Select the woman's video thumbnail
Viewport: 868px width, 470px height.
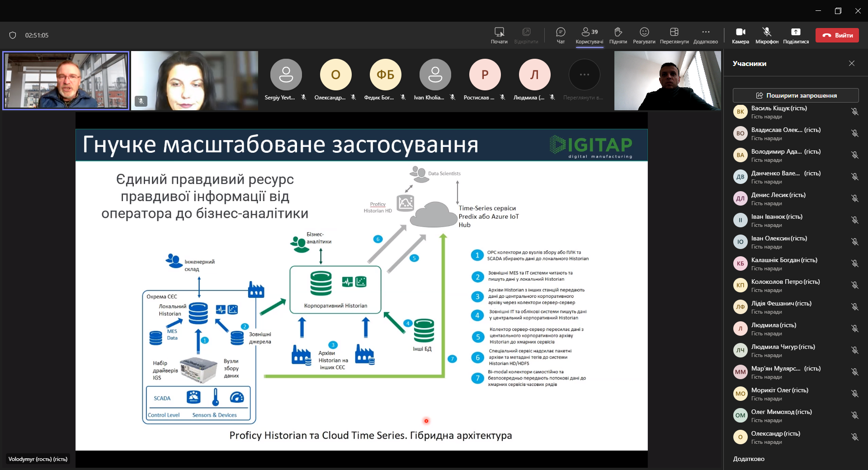pyautogui.click(x=194, y=80)
